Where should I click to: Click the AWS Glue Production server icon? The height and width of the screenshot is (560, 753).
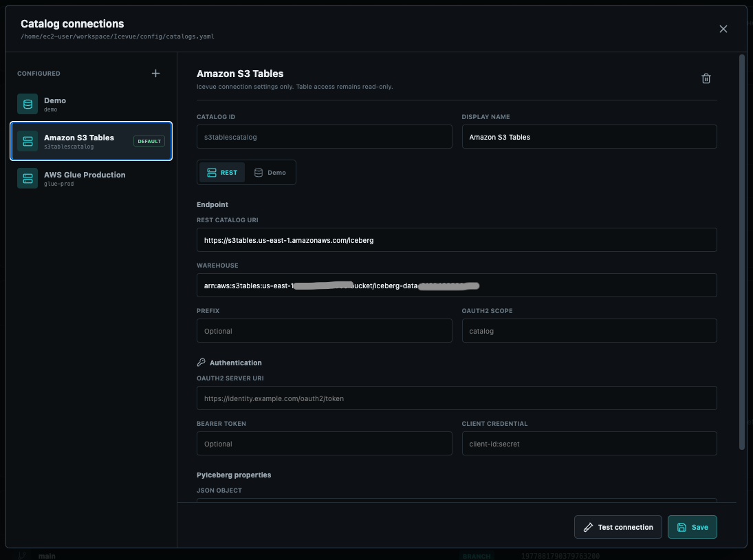pos(28,178)
